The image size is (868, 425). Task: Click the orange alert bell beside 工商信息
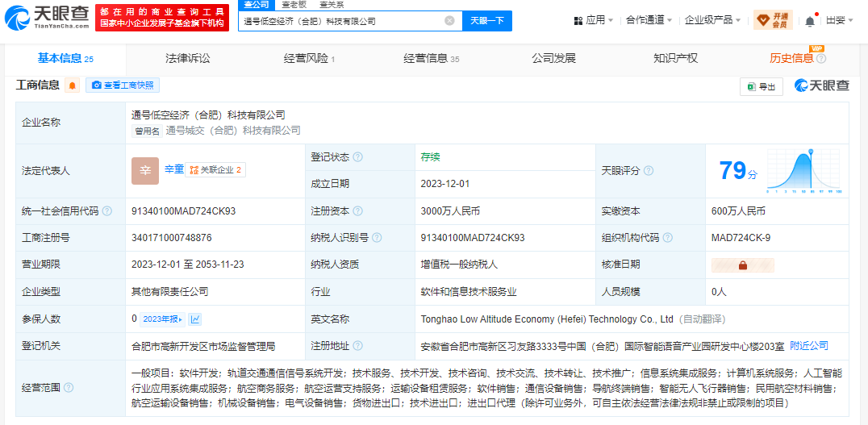pyautogui.click(x=73, y=85)
